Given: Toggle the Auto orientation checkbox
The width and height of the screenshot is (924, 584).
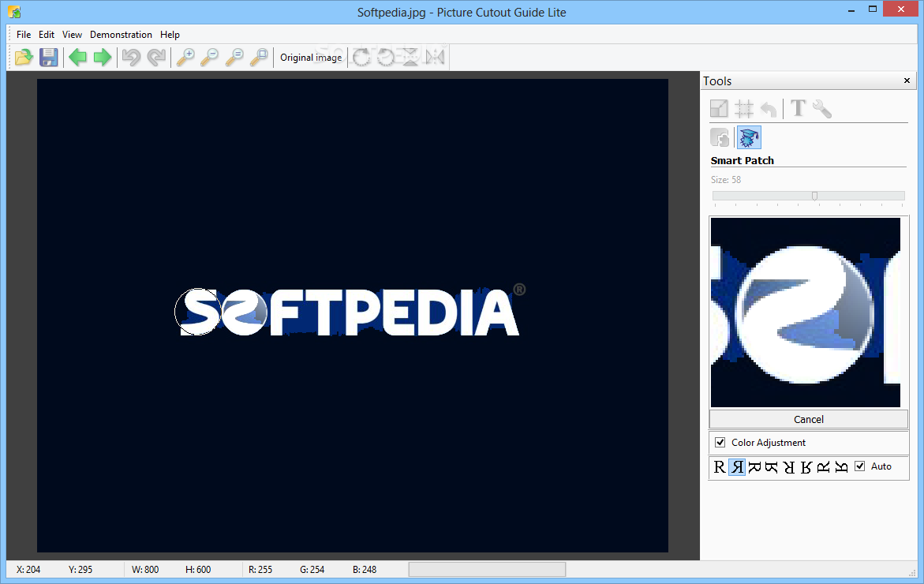Looking at the screenshot, I should tap(860, 466).
